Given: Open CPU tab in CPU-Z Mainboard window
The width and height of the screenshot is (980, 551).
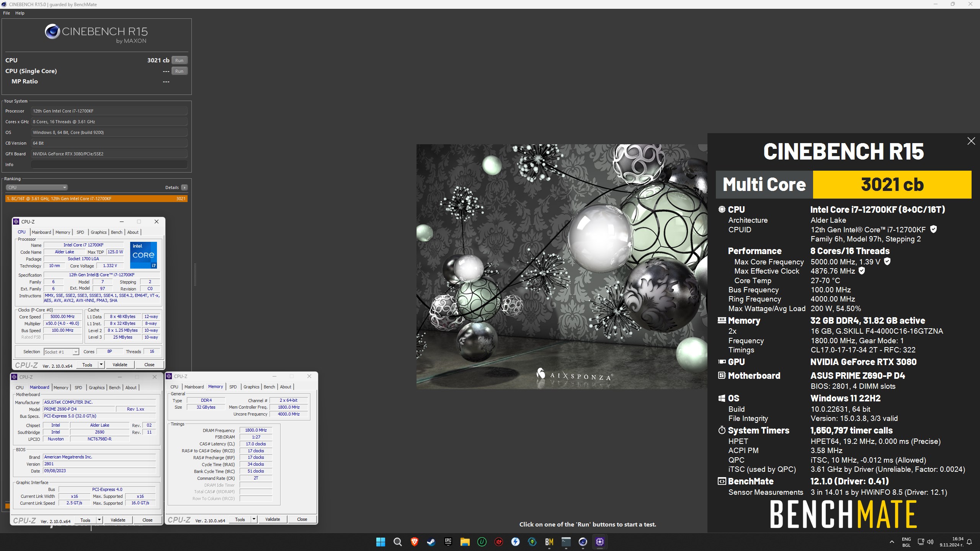Looking at the screenshot, I should pos(20,388).
